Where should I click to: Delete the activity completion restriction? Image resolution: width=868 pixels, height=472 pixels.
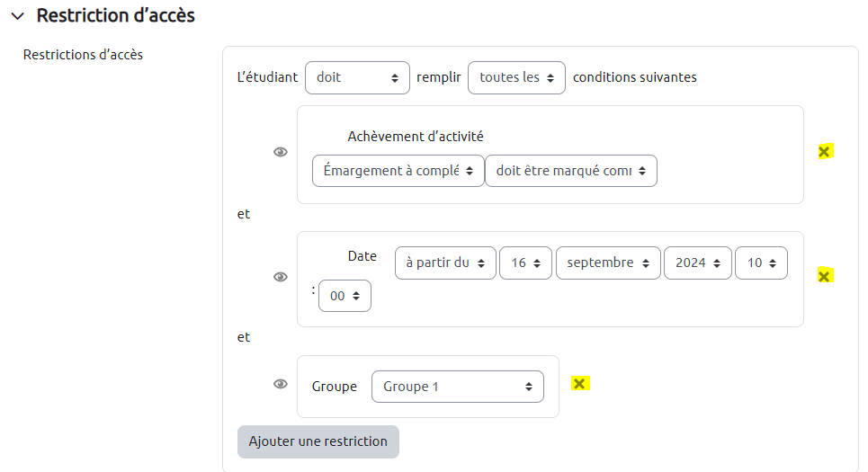(x=824, y=152)
